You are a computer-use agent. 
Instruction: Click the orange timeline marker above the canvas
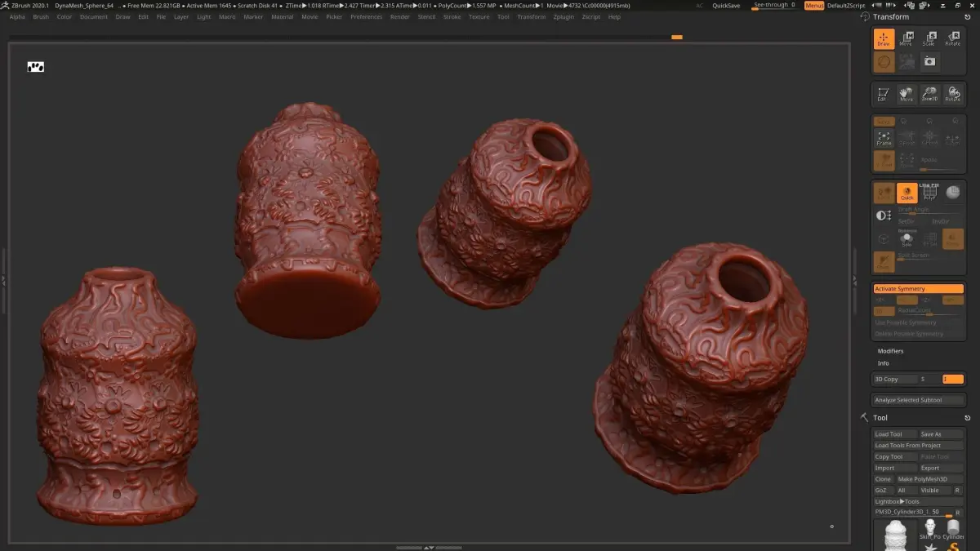(x=676, y=37)
